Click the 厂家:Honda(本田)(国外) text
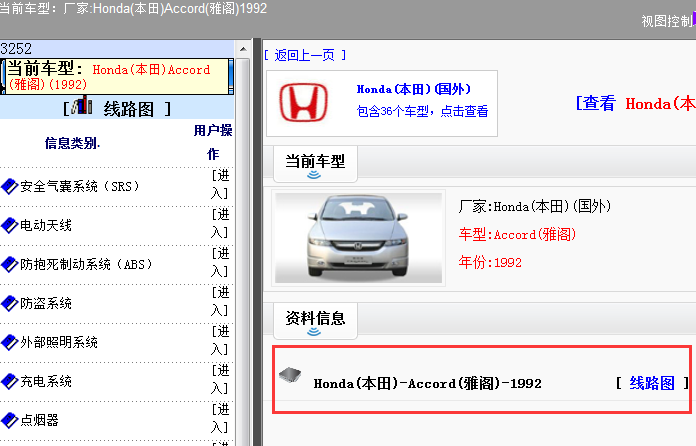Viewport: 696px width, 446px height. tap(535, 206)
